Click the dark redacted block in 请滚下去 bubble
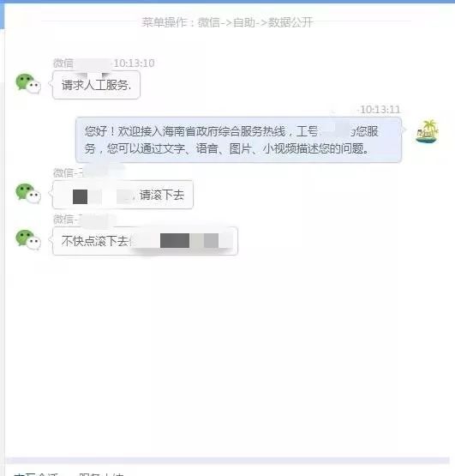This screenshot has width=455, height=476. point(80,196)
